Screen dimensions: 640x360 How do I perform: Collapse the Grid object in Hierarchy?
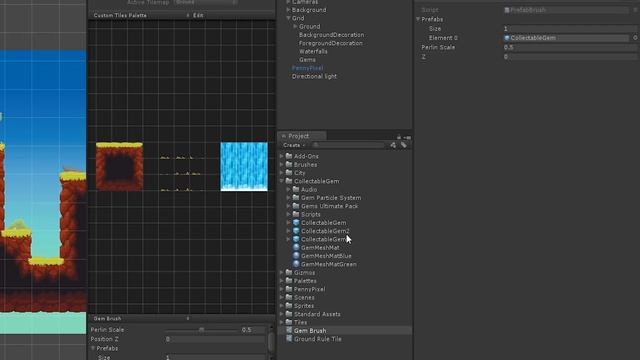click(x=288, y=18)
